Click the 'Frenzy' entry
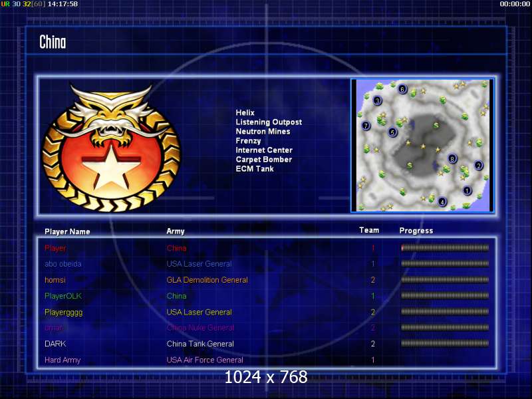Screen dimensions: 532x399 (x=248, y=141)
